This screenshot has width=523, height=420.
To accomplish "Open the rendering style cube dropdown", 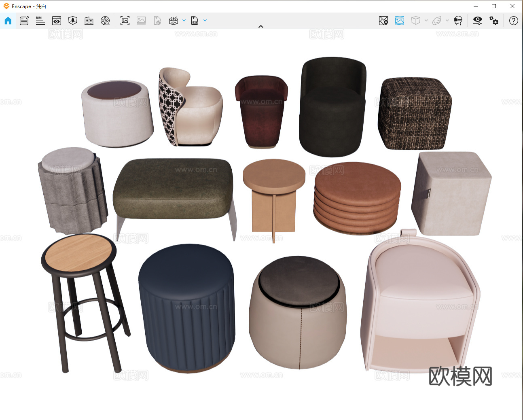I will pos(426,21).
